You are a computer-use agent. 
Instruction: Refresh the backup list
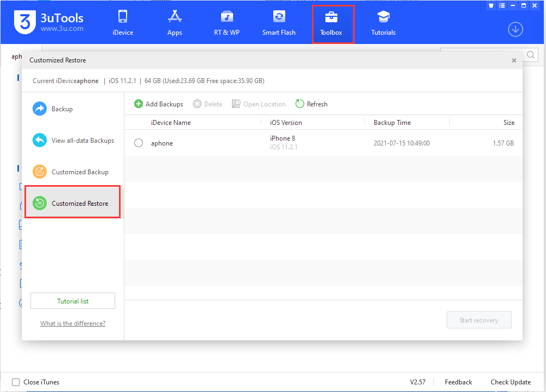pyautogui.click(x=312, y=104)
